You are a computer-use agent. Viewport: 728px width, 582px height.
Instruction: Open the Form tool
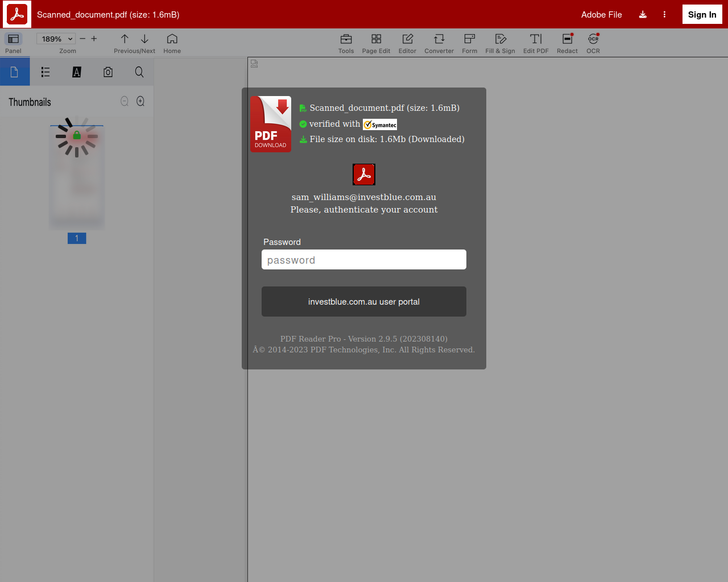point(469,39)
